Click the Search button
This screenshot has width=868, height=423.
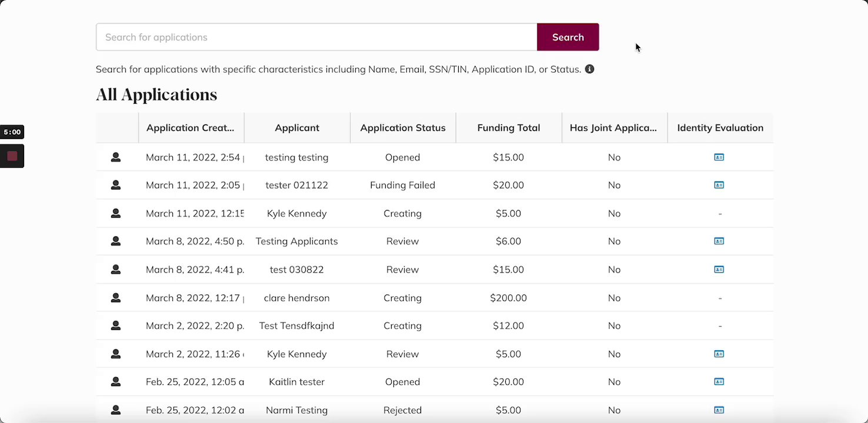pyautogui.click(x=567, y=37)
